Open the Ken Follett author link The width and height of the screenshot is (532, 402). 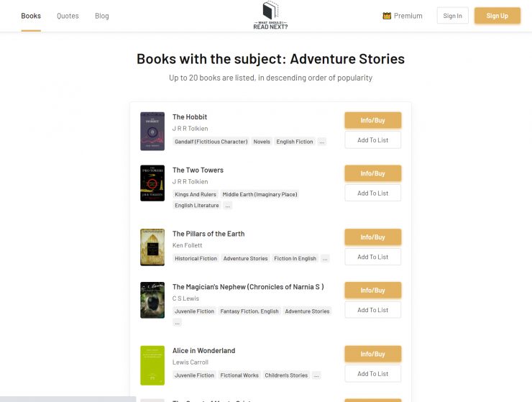click(187, 245)
